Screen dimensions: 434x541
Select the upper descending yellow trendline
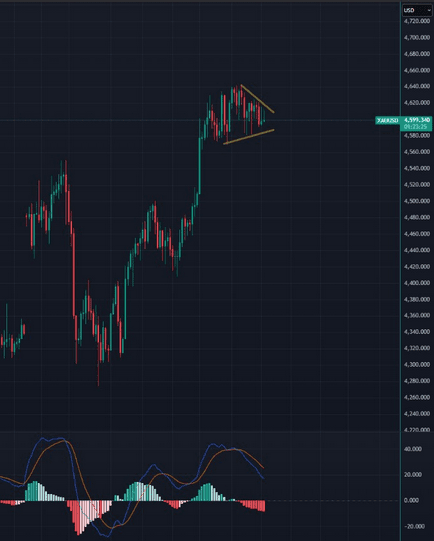[257, 99]
